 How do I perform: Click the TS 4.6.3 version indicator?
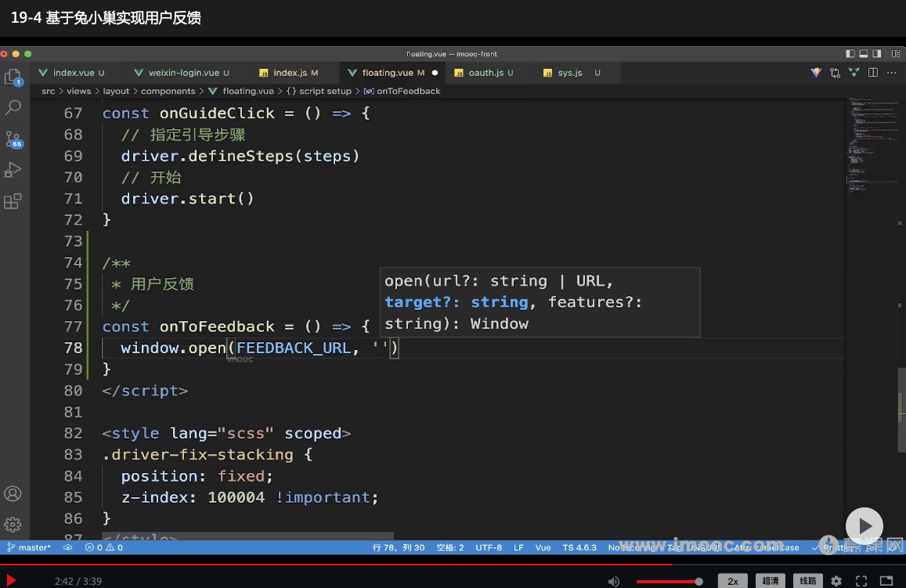[x=579, y=547]
